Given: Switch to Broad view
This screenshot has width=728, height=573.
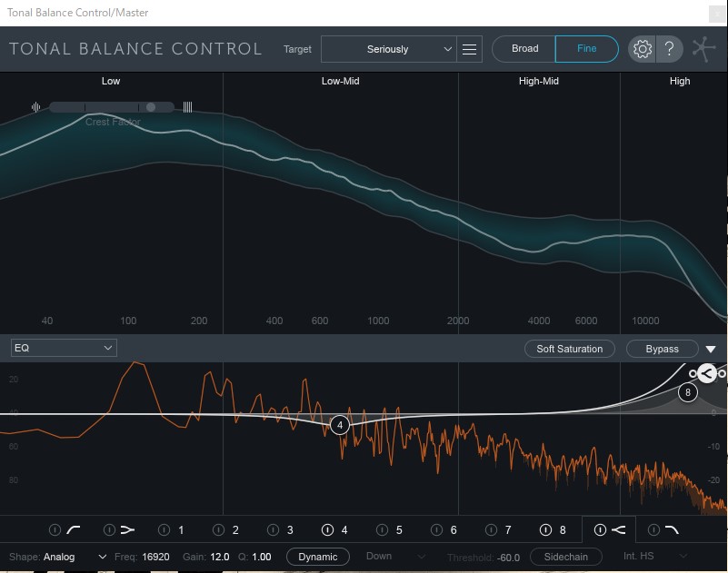Looking at the screenshot, I should [x=524, y=49].
